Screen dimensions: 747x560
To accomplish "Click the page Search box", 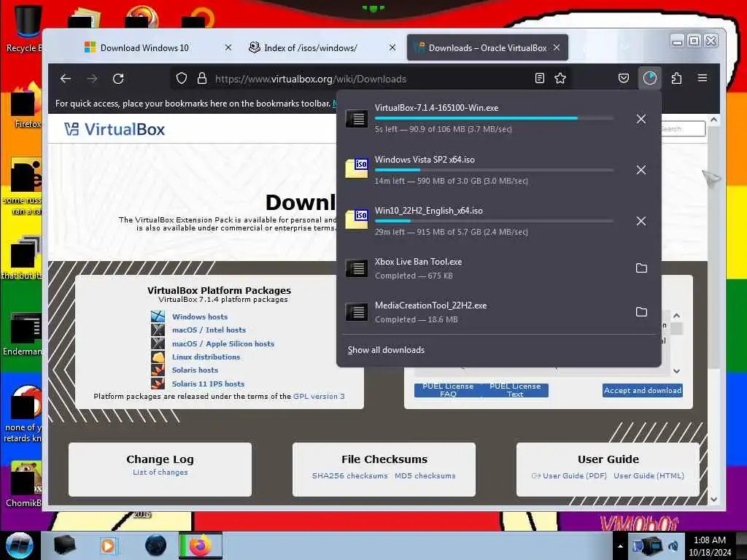I will coord(683,128).
